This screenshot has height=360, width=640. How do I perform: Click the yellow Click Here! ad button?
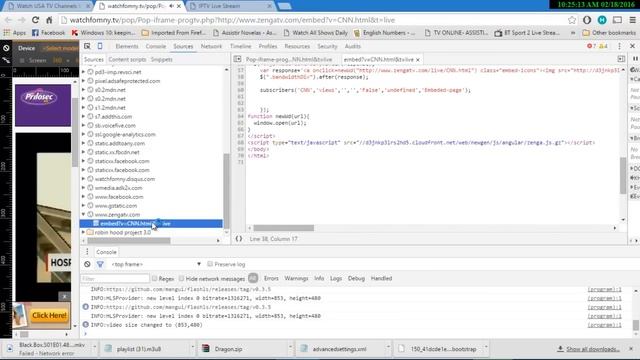[x=49, y=316]
